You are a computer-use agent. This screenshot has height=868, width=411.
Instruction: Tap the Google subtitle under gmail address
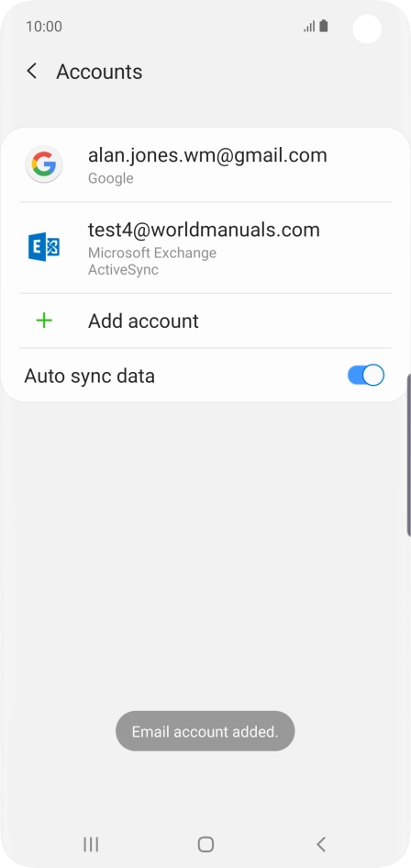click(111, 178)
